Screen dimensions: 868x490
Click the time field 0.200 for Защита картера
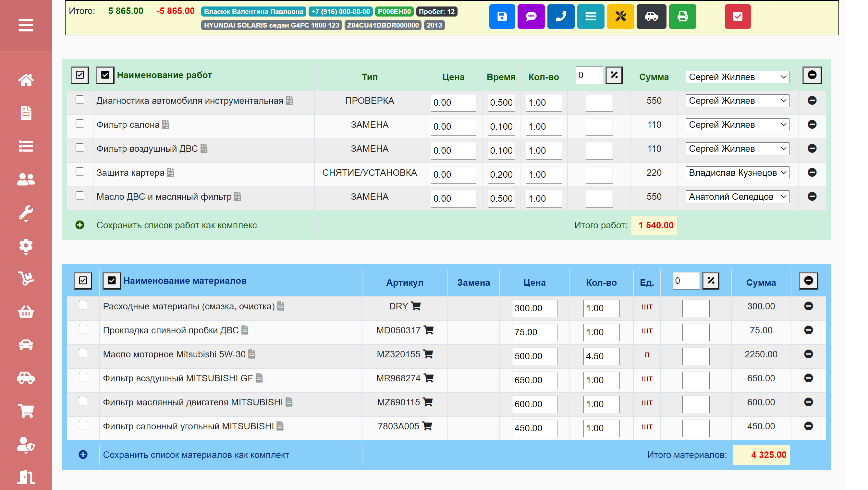[501, 174]
